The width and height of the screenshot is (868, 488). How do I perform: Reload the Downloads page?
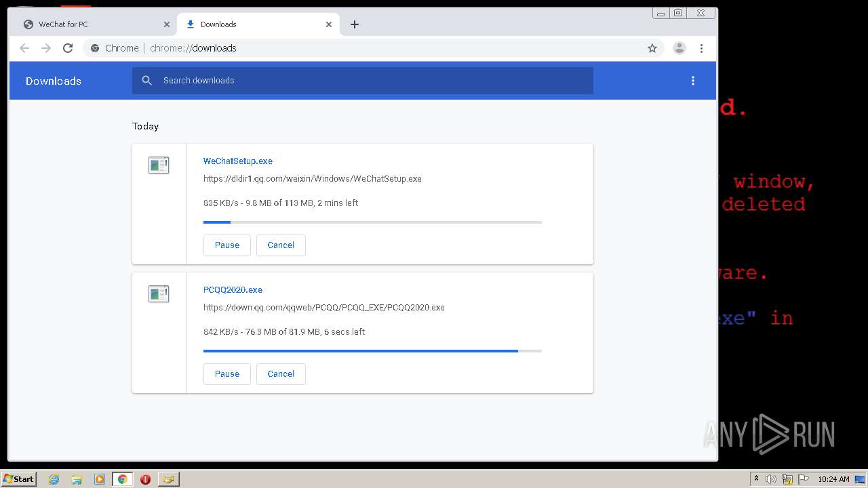(x=68, y=48)
